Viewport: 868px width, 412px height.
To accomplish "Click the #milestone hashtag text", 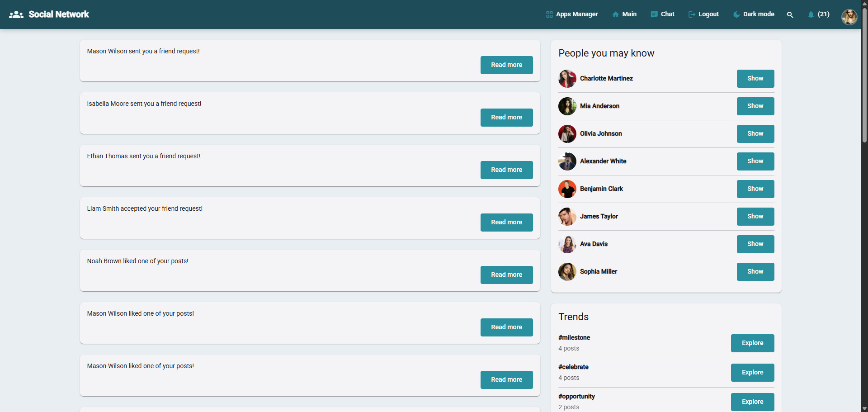I will (574, 337).
